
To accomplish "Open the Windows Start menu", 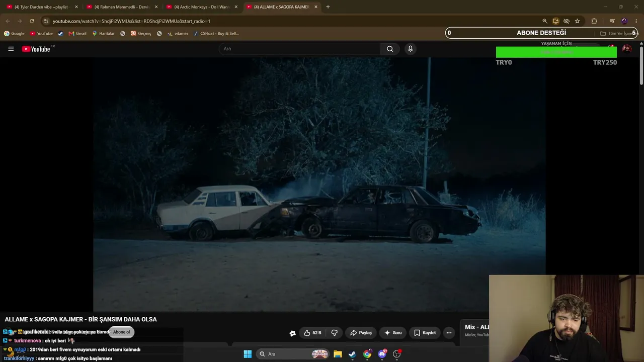I will click(x=248, y=354).
